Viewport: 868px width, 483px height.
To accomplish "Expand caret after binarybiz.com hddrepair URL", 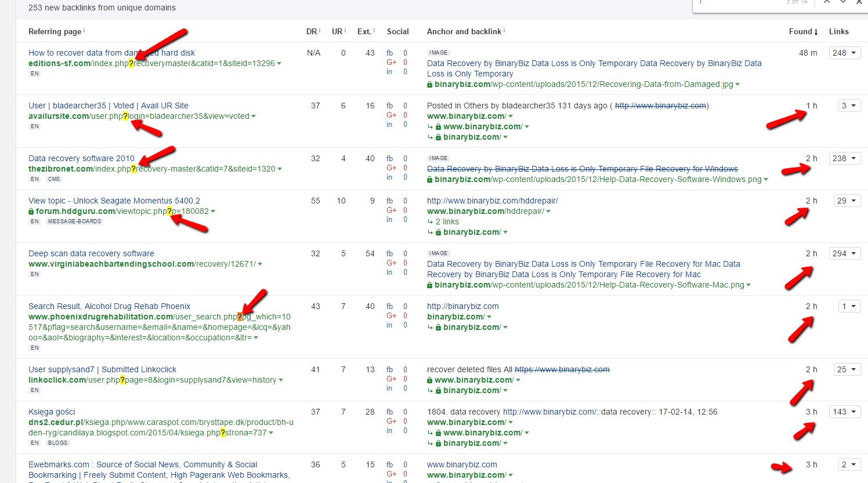I will tap(548, 212).
